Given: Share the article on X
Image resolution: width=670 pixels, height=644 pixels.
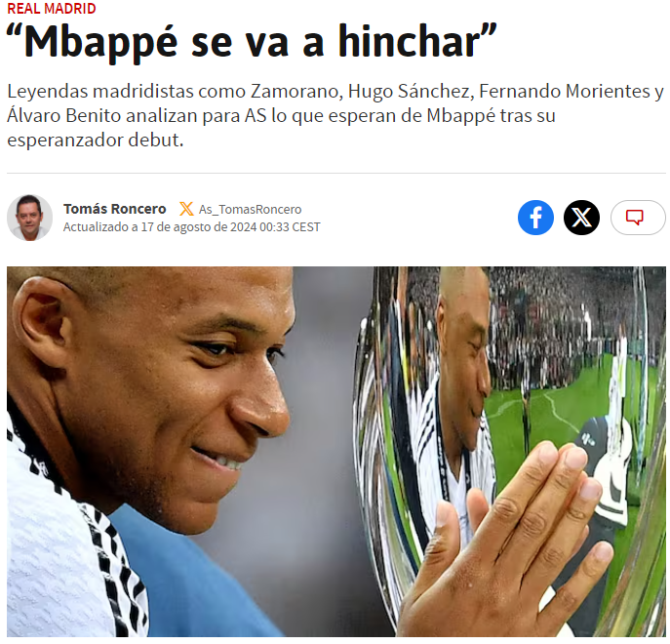Looking at the screenshot, I should 581,218.
